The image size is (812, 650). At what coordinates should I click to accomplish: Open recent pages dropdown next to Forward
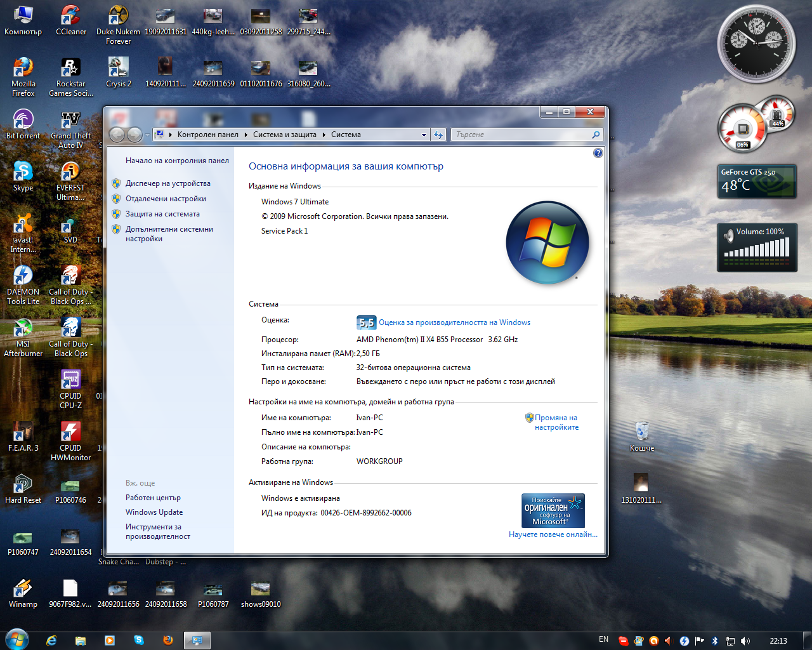click(x=147, y=135)
